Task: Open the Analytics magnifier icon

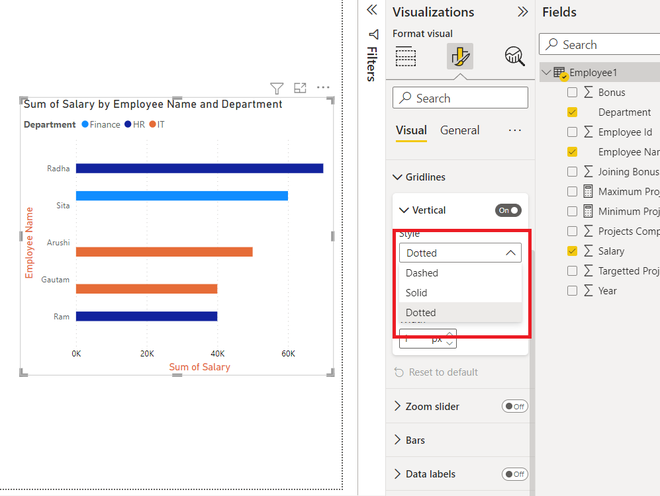Action: 514,56
